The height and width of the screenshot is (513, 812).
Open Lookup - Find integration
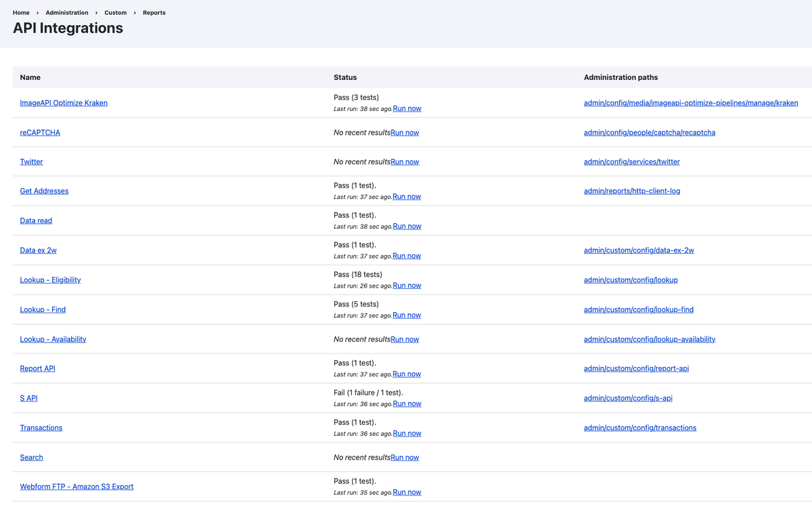tap(43, 309)
